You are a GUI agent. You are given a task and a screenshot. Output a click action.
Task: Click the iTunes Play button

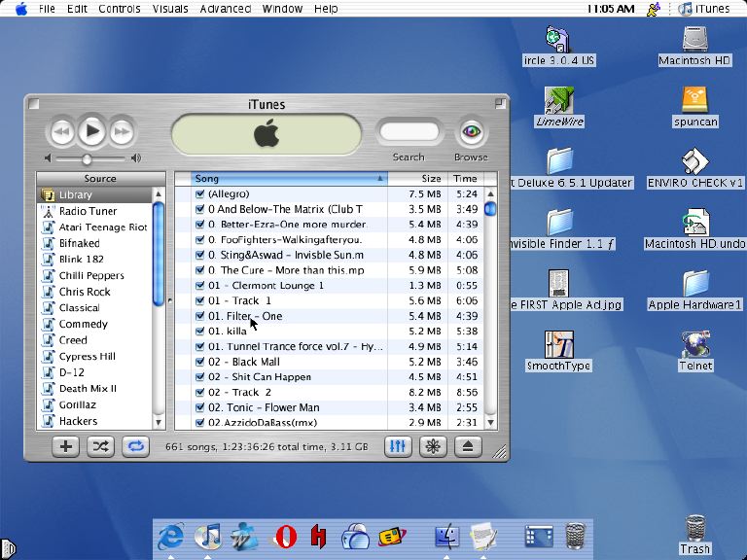point(92,131)
